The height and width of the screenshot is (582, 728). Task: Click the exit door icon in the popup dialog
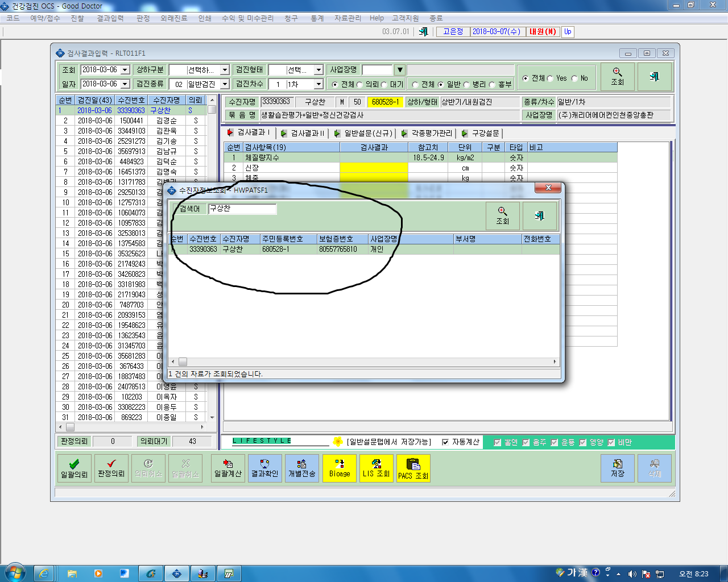point(539,216)
